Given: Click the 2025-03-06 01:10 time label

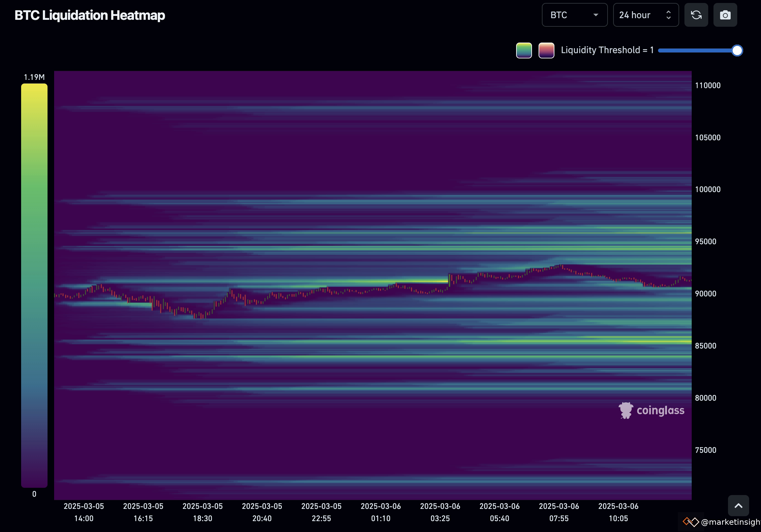Looking at the screenshot, I should [381, 513].
